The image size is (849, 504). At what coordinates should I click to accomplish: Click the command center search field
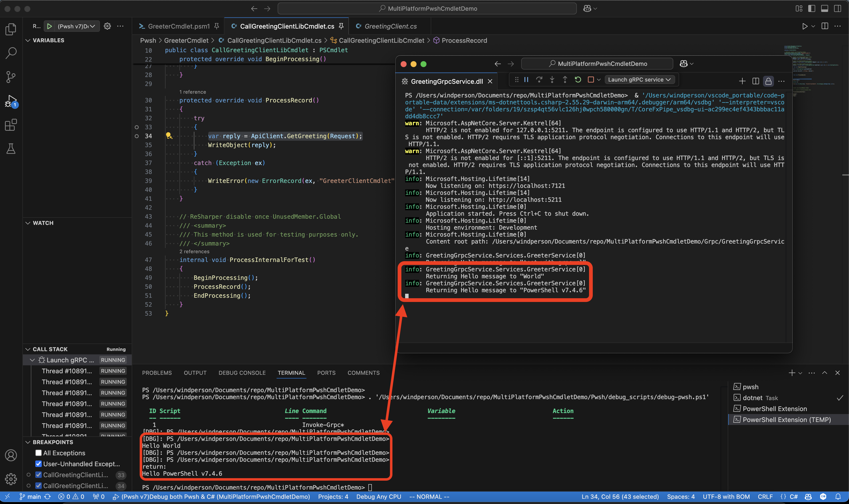pyautogui.click(x=427, y=8)
